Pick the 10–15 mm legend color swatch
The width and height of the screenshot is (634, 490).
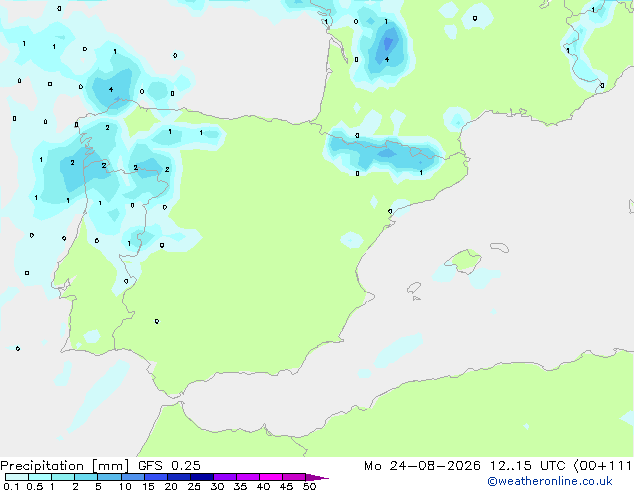132,477
